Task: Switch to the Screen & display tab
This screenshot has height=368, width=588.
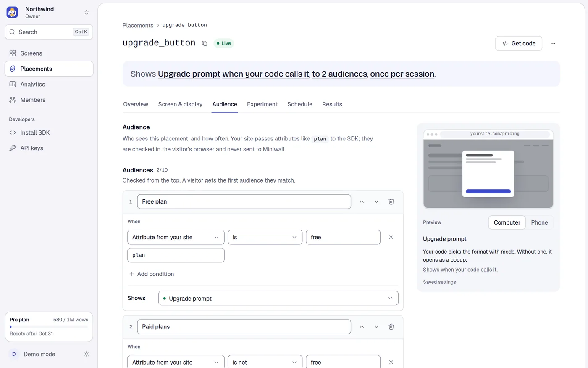Action: point(180,104)
